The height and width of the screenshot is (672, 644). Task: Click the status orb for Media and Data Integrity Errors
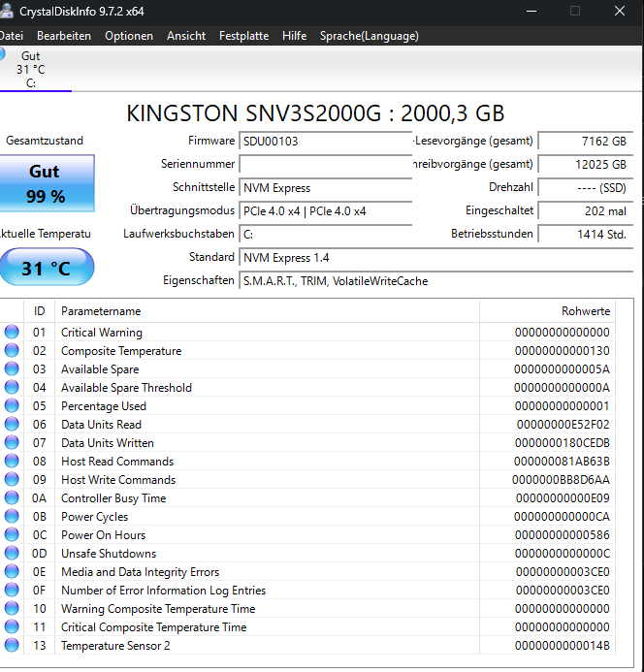12,571
